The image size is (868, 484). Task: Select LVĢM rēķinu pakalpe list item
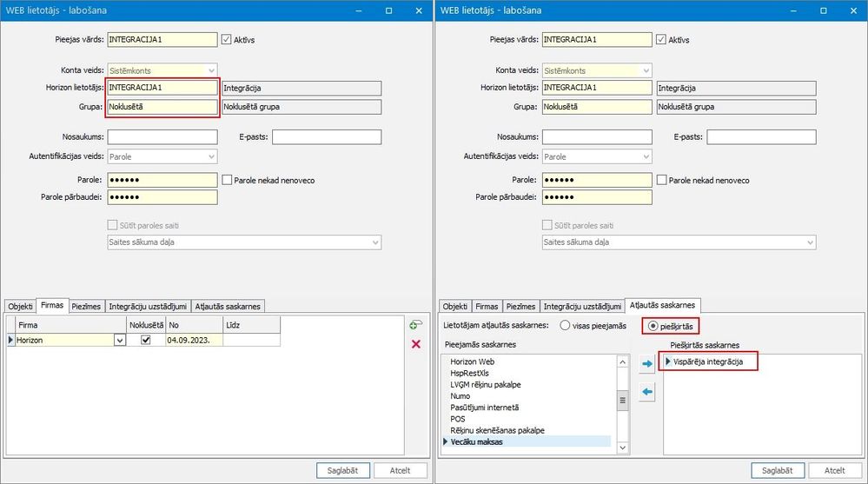[486, 384]
